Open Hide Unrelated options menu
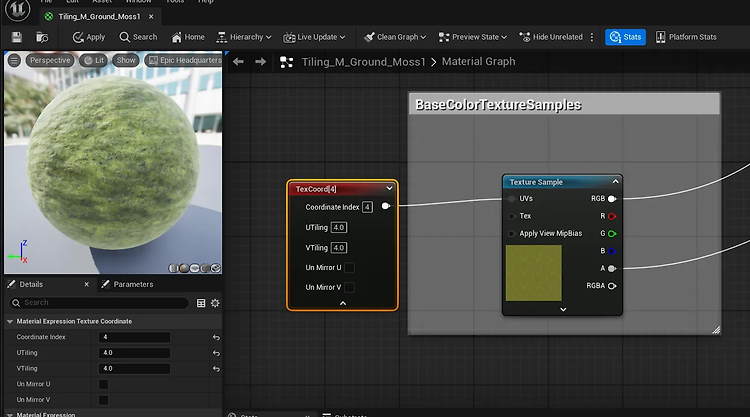 click(x=592, y=37)
